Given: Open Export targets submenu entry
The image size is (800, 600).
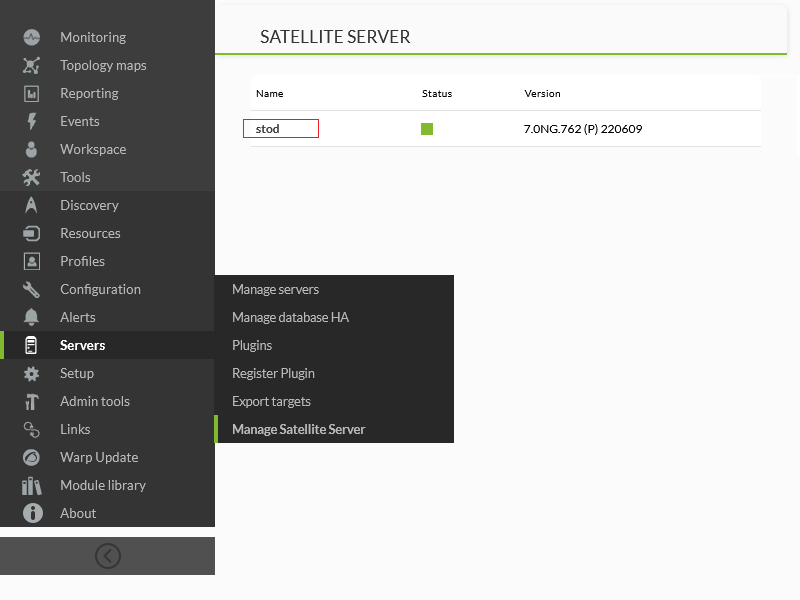Looking at the screenshot, I should pyautogui.click(x=271, y=401).
